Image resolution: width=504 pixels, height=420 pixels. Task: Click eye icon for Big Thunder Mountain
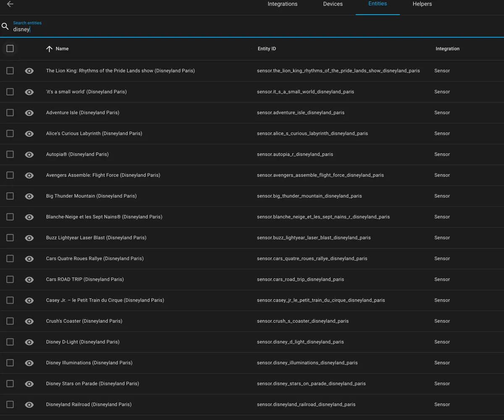click(29, 196)
